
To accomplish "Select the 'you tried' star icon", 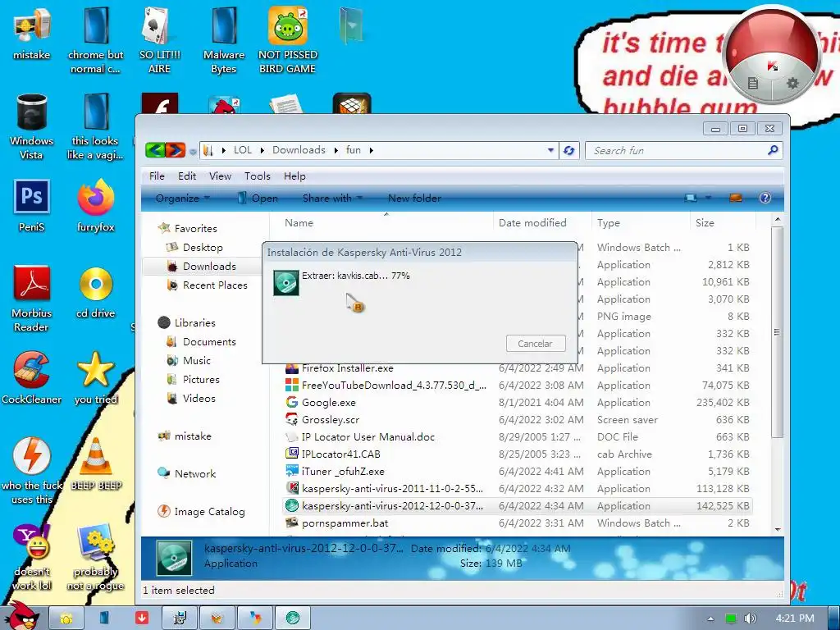I will click(x=95, y=378).
